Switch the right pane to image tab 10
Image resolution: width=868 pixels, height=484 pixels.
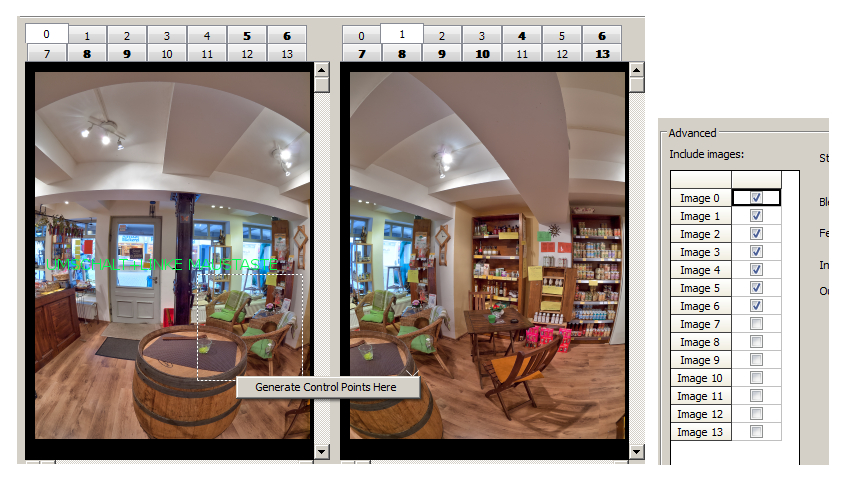coord(482,53)
